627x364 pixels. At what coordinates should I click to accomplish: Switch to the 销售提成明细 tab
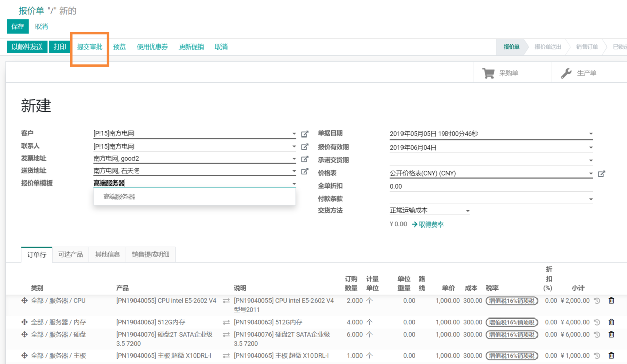(151, 254)
